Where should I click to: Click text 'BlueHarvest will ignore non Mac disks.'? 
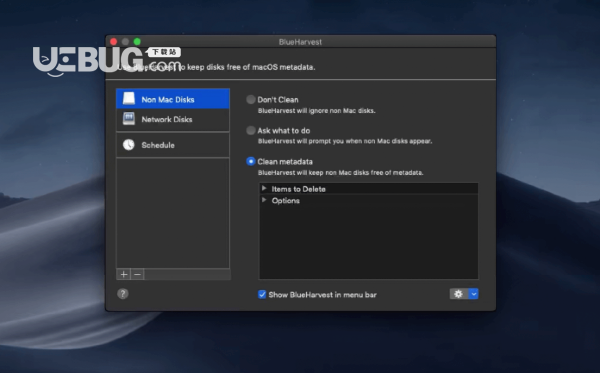[x=316, y=111]
